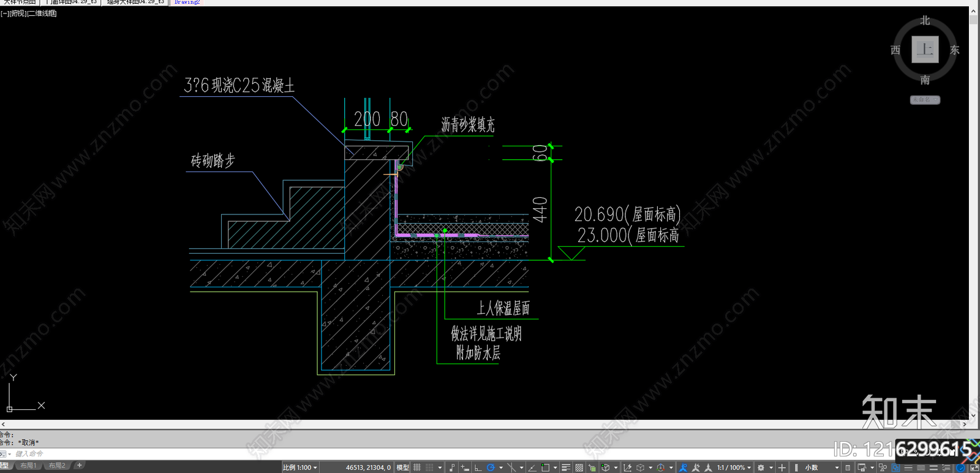Click the lock UI icon

click(862, 467)
